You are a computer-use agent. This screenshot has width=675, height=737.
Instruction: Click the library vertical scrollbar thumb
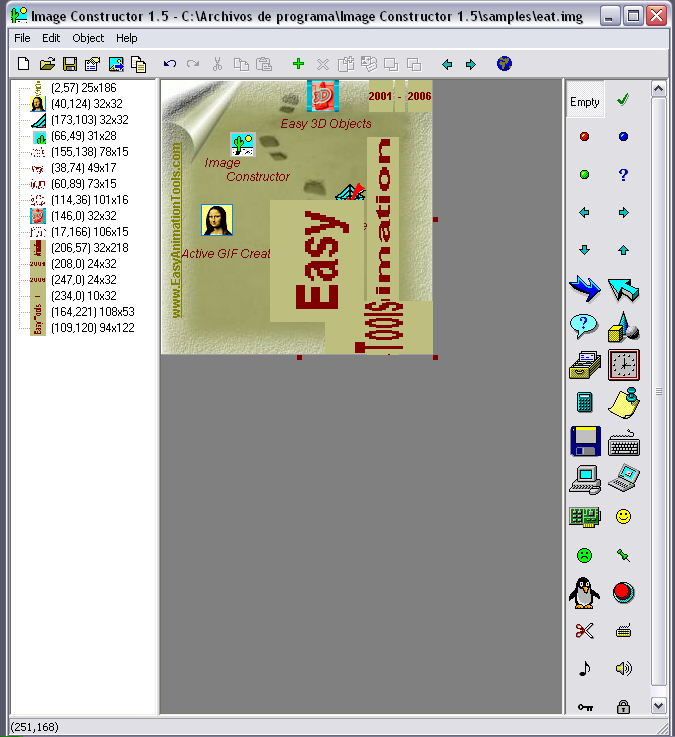[659, 392]
